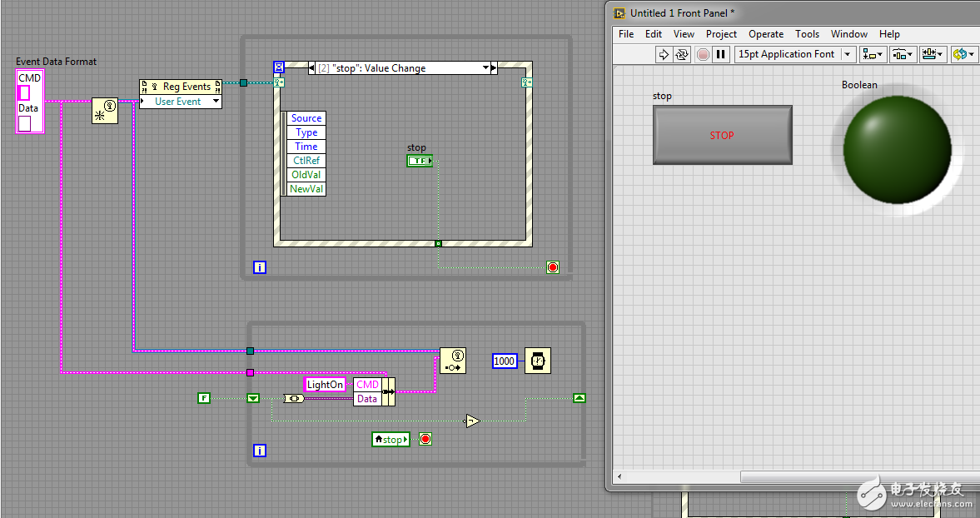Click the Not (invert) Boolean node

[x=472, y=421]
